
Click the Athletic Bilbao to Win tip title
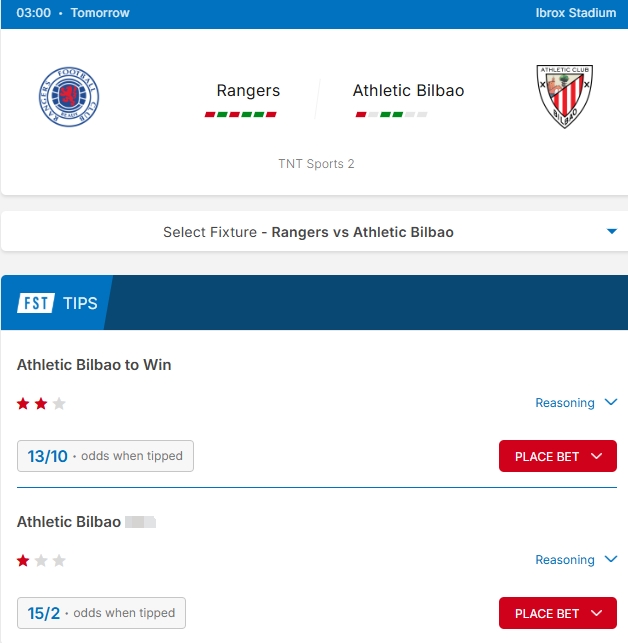[94, 365]
